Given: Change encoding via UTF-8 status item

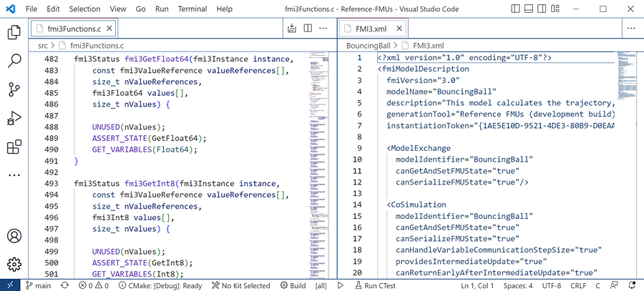Looking at the screenshot, I should pyautogui.click(x=551, y=286).
